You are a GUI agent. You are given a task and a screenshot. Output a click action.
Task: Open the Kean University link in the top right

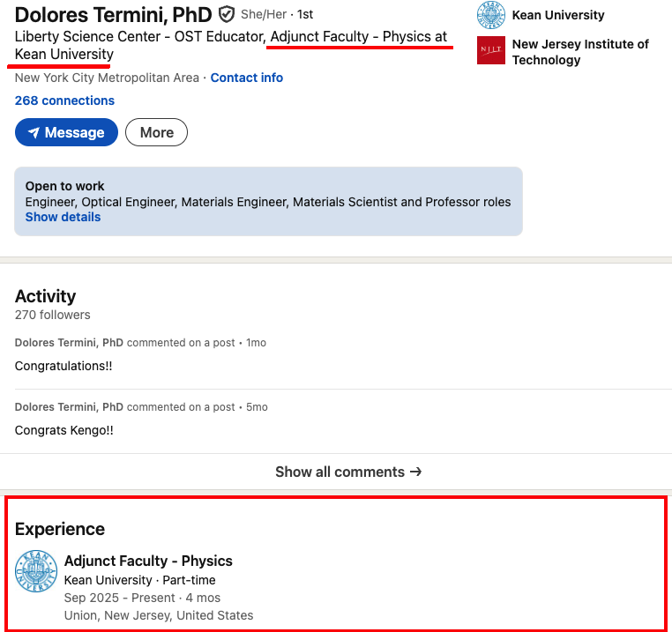[558, 15]
